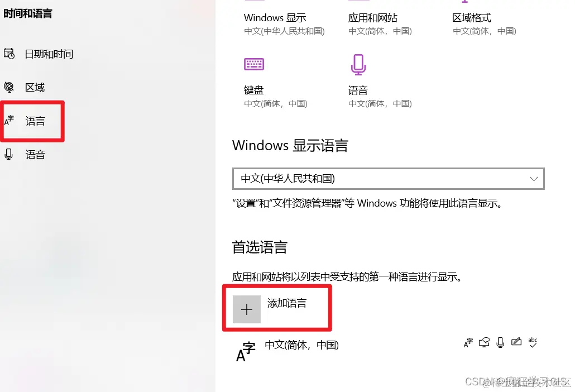Click the microphone icon beside 语音 in sidebar

pyautogui.click(x=8, y=154)
